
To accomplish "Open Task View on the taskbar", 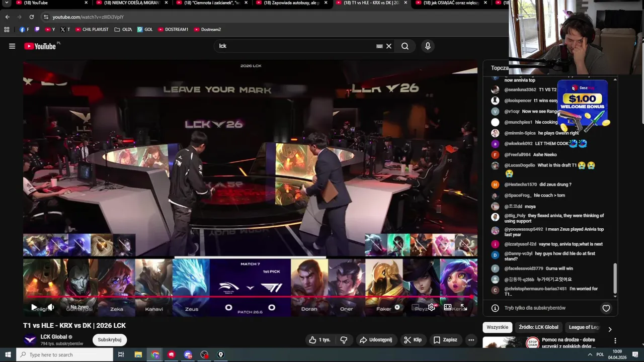I will [x=121, y=355].
